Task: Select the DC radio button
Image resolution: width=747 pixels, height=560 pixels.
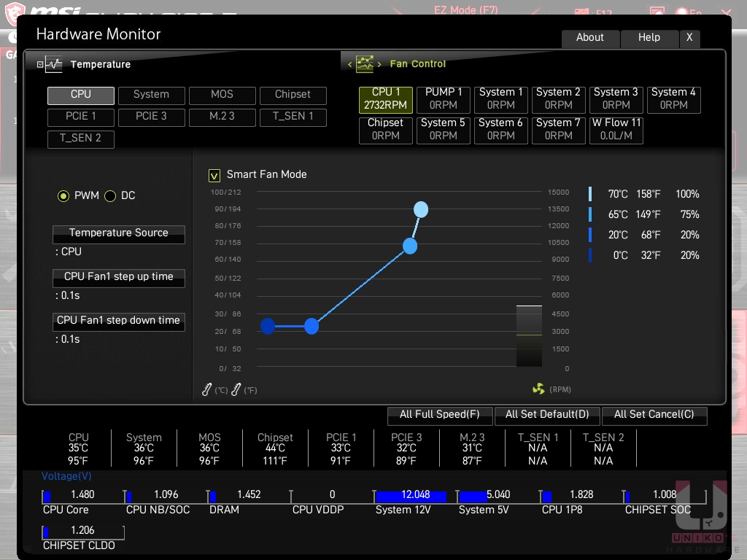Action: (x=110, y=195)
